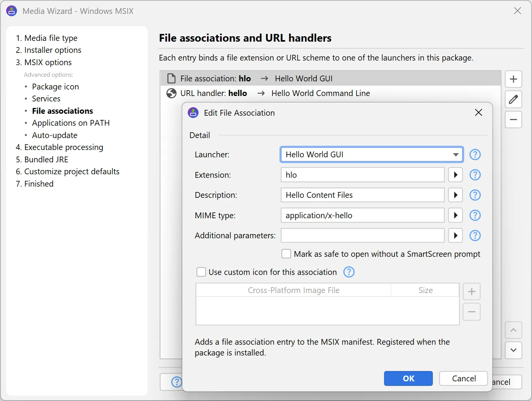532x401 pixels.
Task: Open help for the Extension field
Action: click(x=475, y=175)
